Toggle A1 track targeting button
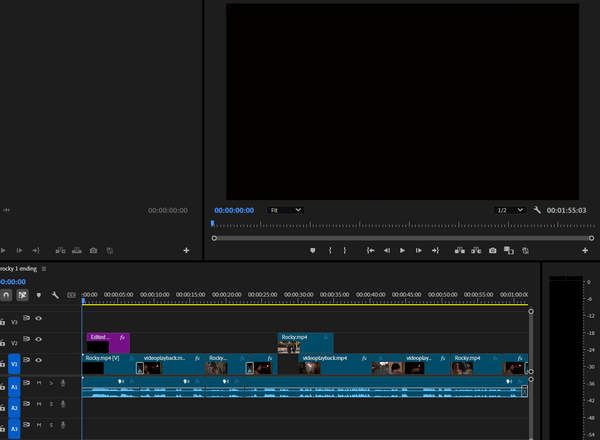The height and width of the screenshot is (440, 600). tap(14, 387)
